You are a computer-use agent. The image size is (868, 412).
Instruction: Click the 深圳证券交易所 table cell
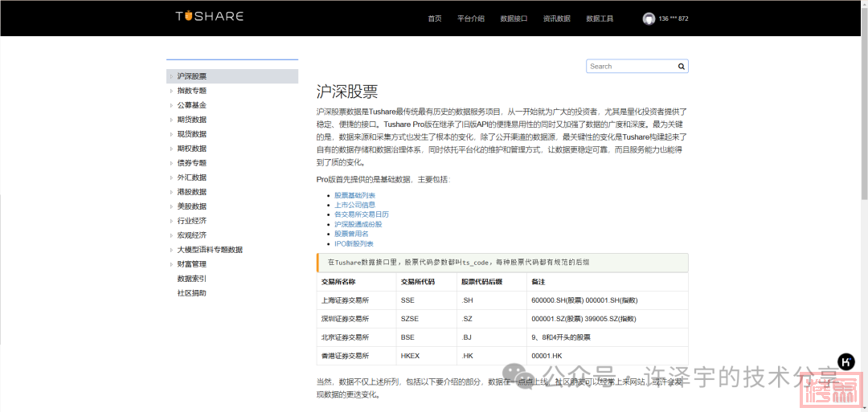356,319
